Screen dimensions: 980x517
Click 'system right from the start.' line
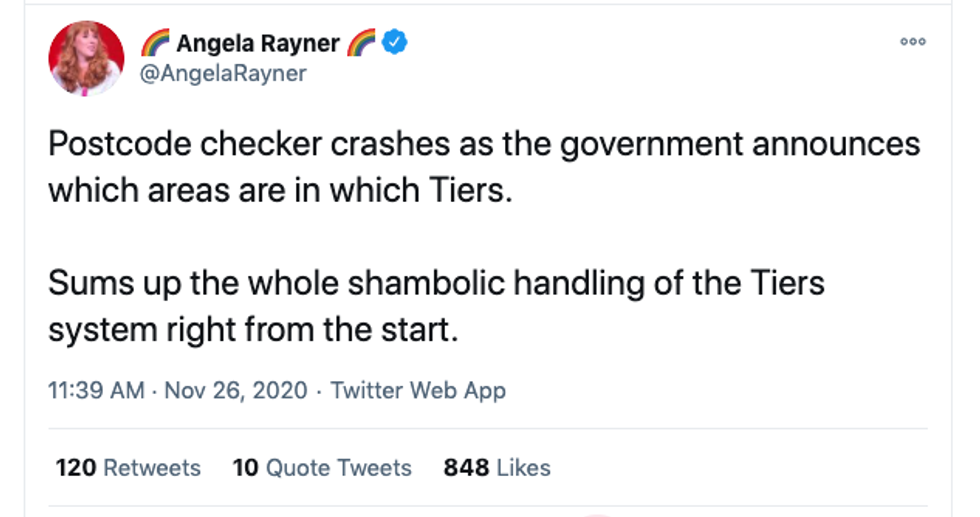pos(252,329)
